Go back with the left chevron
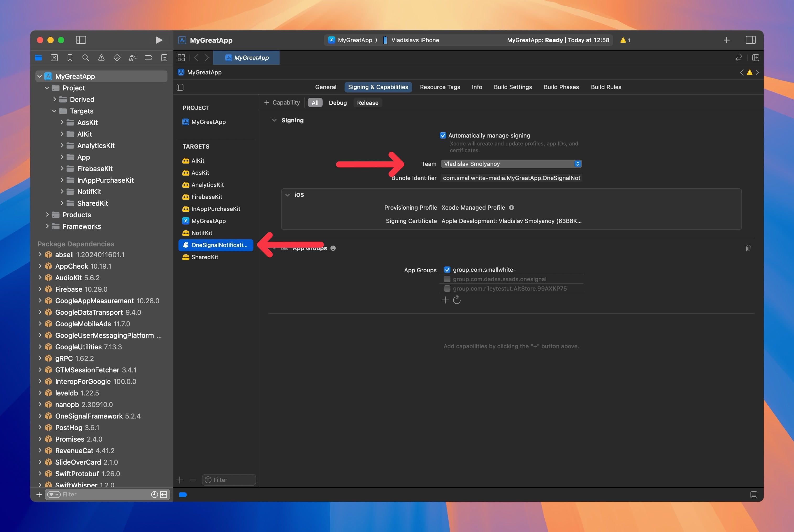Viewport: 794px width, 532px height. 196,58
